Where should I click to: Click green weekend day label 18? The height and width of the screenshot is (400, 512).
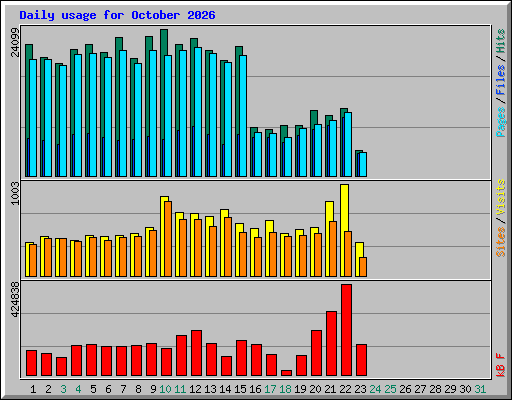tap(285, 389)
